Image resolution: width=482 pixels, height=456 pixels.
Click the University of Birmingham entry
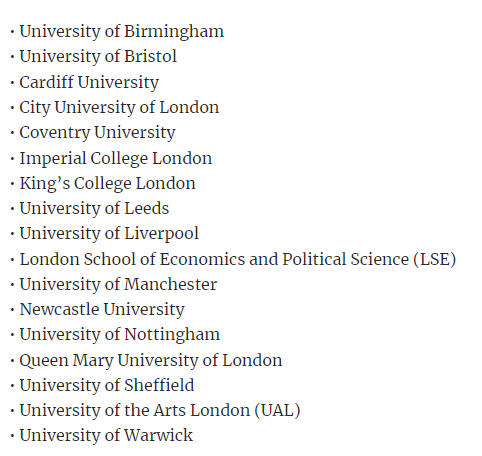click(x=122, y=32)
